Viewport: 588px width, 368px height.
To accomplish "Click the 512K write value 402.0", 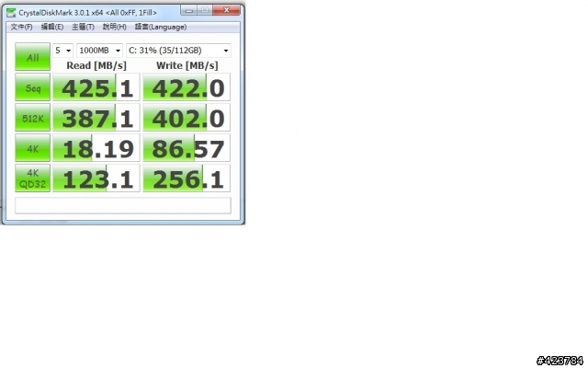I will point(187,118).
